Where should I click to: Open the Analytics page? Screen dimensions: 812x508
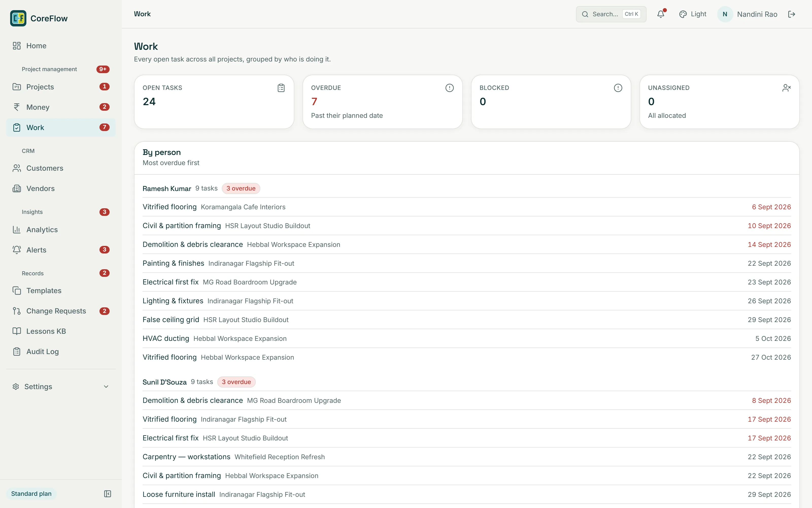[x=61, y=229]
